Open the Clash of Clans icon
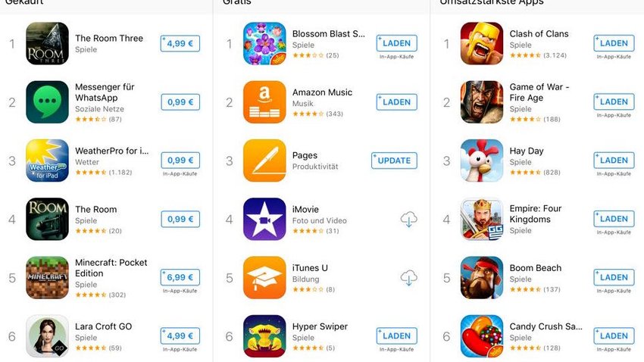Screen dimensions: 644x362 pyautogui.click(x=482, y=43)
